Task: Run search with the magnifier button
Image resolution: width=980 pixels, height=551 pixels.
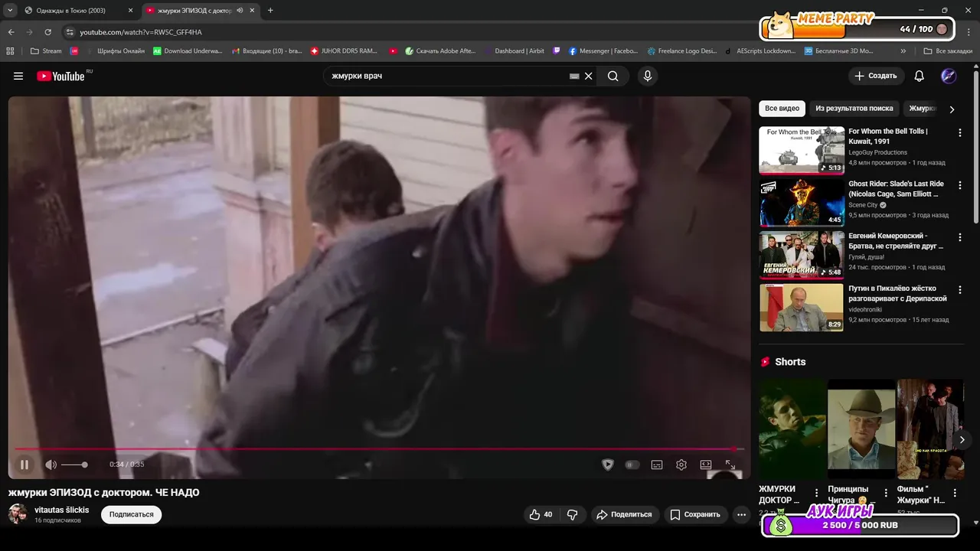Action: (613, 76)
